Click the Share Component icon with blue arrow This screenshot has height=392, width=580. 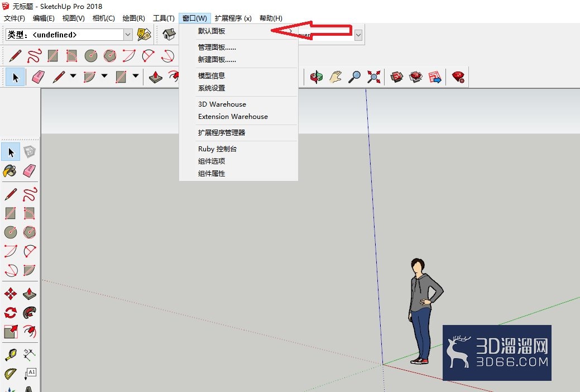pos(435,77)
